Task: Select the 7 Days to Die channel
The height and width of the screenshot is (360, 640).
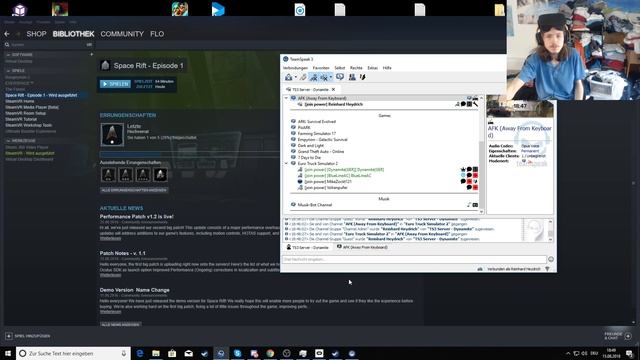Action: click(x=309, y=158)
